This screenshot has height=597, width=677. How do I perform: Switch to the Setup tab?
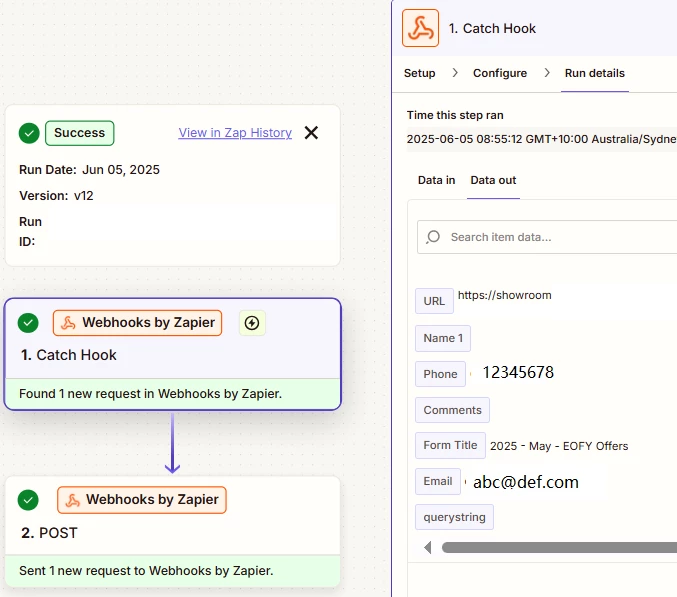click(419, 73)
